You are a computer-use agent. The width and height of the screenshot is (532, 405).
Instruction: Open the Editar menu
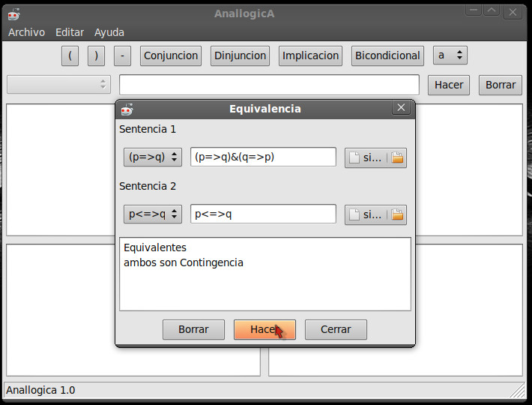pyautogui.click(x=70, y=32)
